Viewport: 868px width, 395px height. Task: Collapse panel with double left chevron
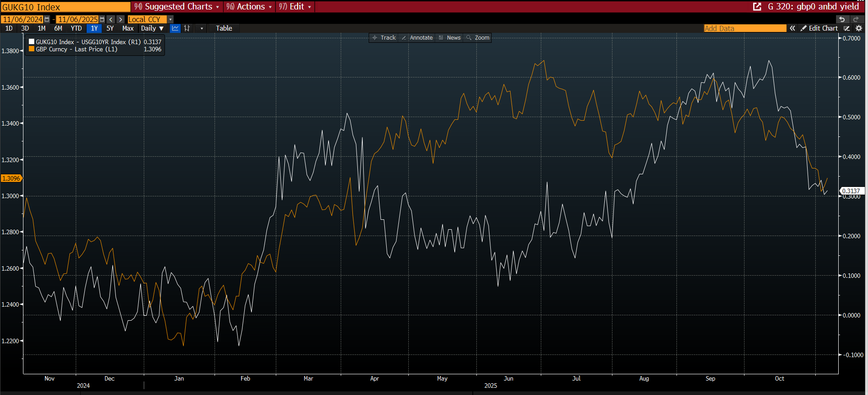792,28
